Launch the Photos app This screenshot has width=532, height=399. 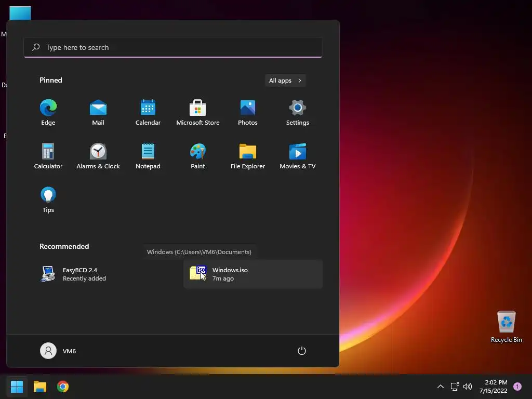(248, 112)
